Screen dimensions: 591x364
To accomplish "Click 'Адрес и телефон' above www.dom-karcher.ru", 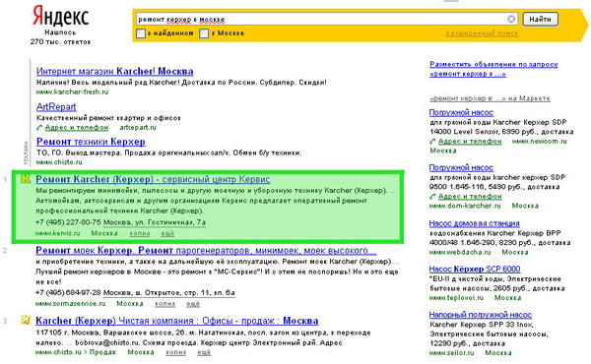I will point(470,196).
